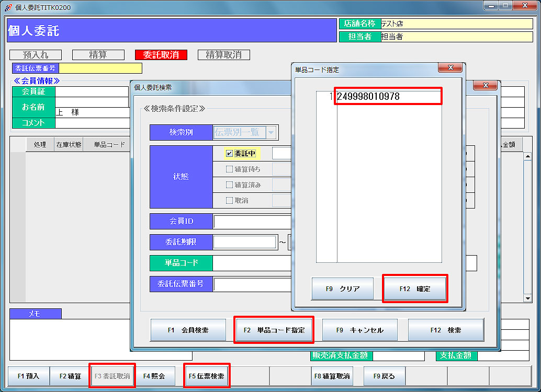Click the 販売済支払金額 field

[399, 355]
